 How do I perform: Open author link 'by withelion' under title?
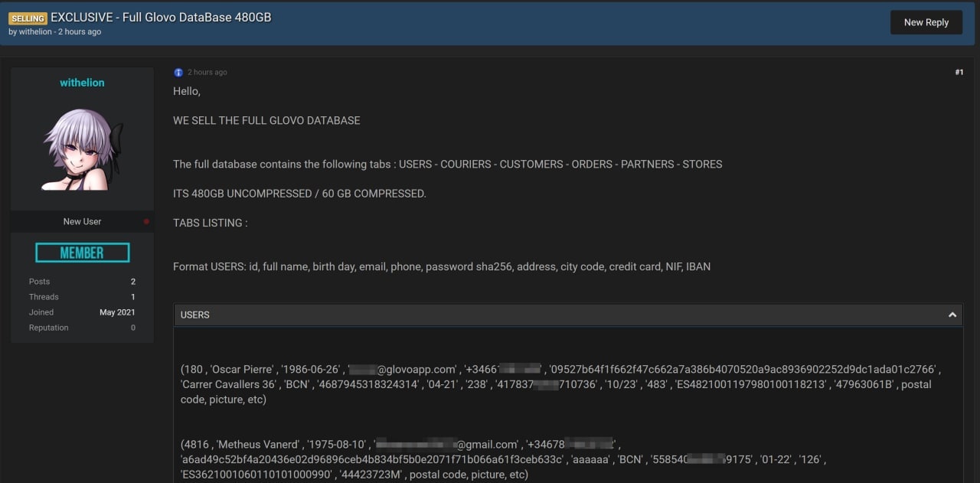click(x=30, y=32)
